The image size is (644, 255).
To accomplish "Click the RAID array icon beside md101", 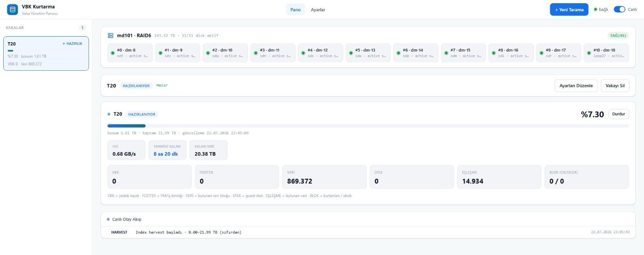I will (x=111, y=35).
